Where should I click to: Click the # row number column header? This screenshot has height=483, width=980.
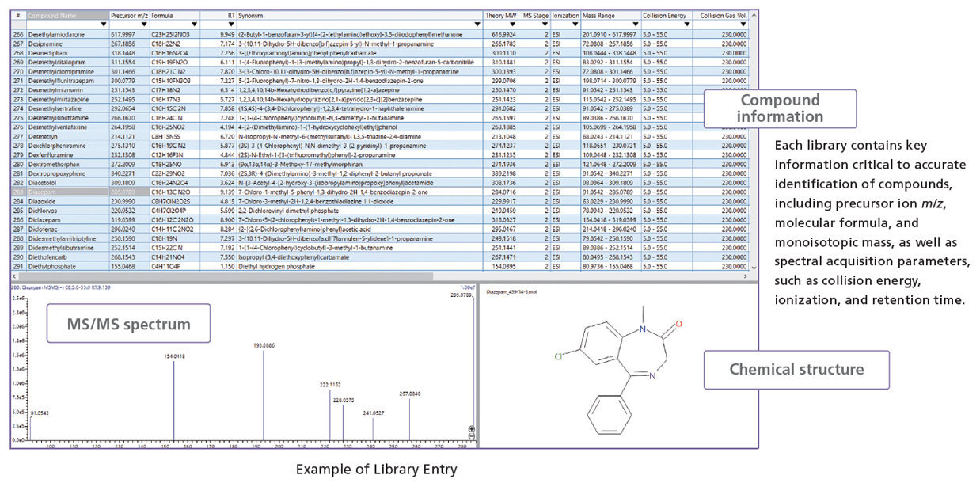click(x=17, y=15)
